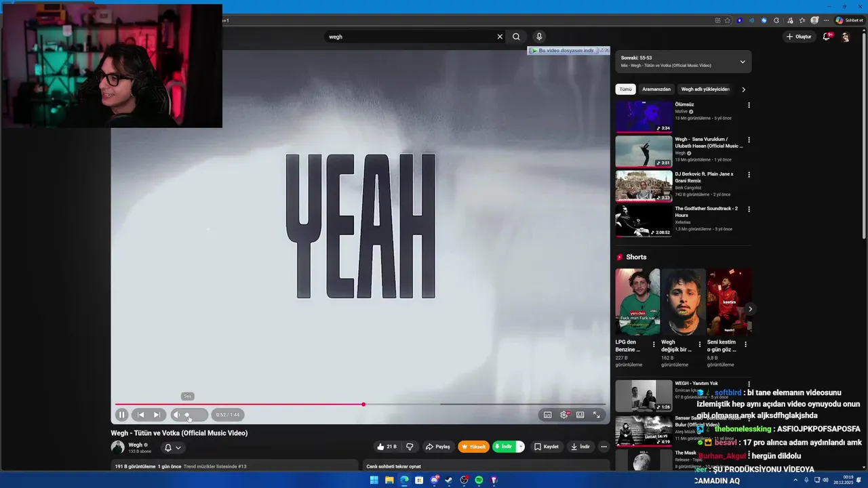868x488 pixels.
Task: Open Godfather Soundtrack 2 Hours thumbnail
Action: (x=644, y=220)
